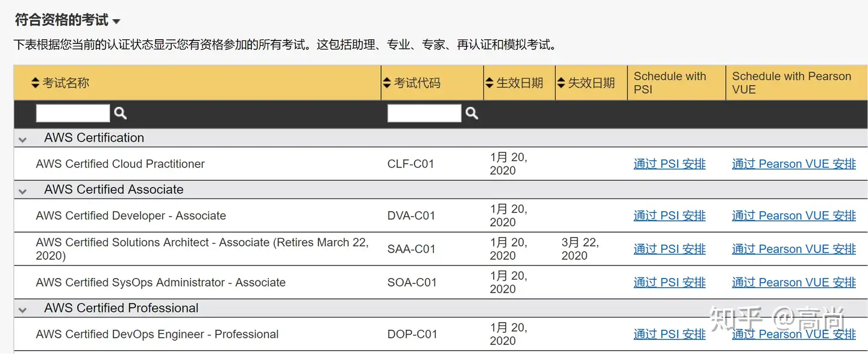Image resolution: width=868 pixels, height=354 pixels.
Task: Schedule DevOps Engineer exam via PSI
Action: pos(669,334)
